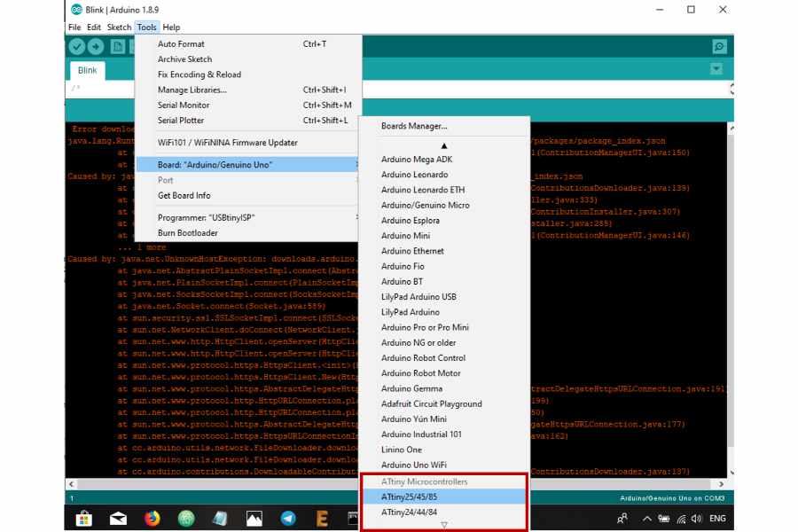Click the up scroll arrow in board list
The height and width of the screenshot is (532, 798).
pos(444,145)
